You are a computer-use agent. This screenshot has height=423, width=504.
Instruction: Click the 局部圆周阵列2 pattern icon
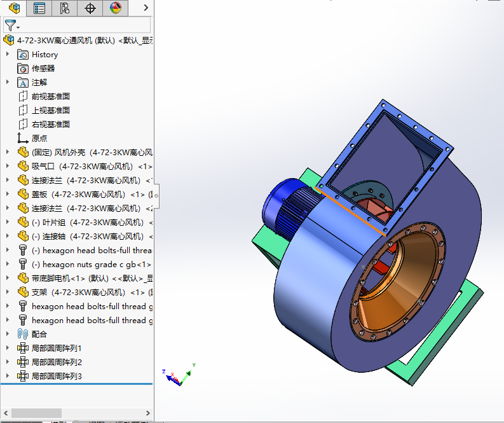click(x=23, y=362)
